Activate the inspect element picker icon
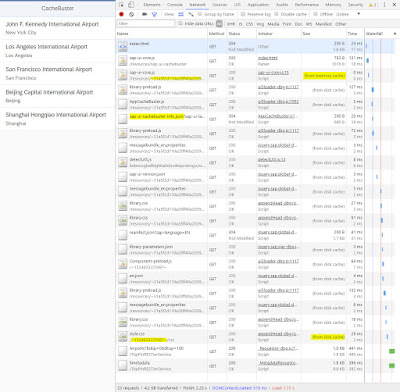The height and width of the screenshot is (392, 400). coord(122,5)
